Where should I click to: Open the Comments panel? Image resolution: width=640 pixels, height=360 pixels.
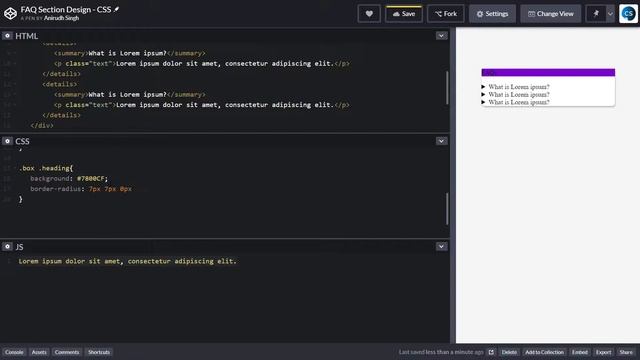(x=67, y=352)
